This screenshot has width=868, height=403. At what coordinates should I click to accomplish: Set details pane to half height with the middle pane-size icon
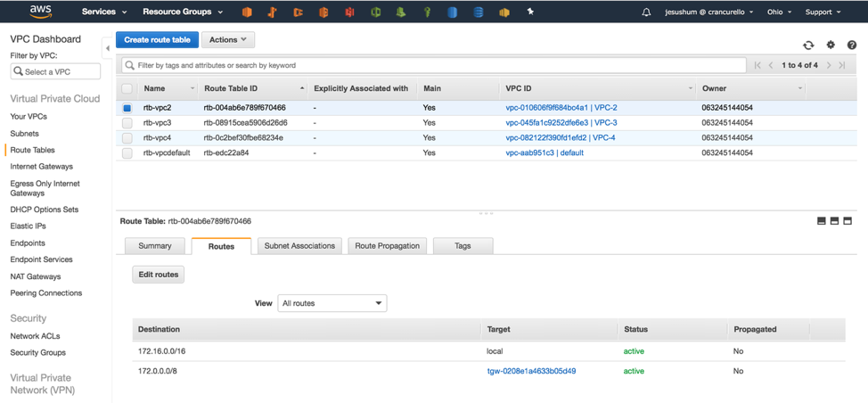[834, 221]
